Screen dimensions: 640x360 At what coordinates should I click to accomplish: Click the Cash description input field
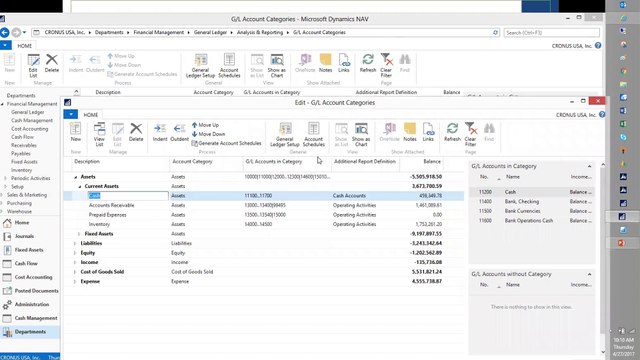(x=128, y=196)
